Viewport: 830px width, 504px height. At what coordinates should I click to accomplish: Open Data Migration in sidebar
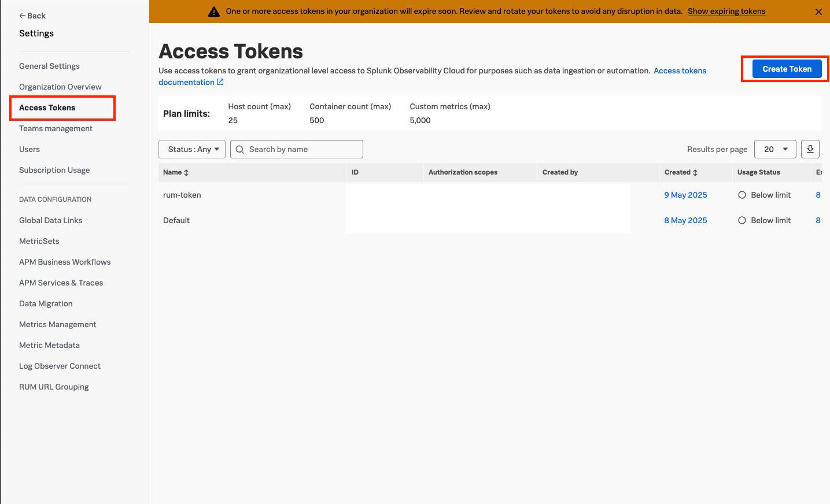(46, 303)
